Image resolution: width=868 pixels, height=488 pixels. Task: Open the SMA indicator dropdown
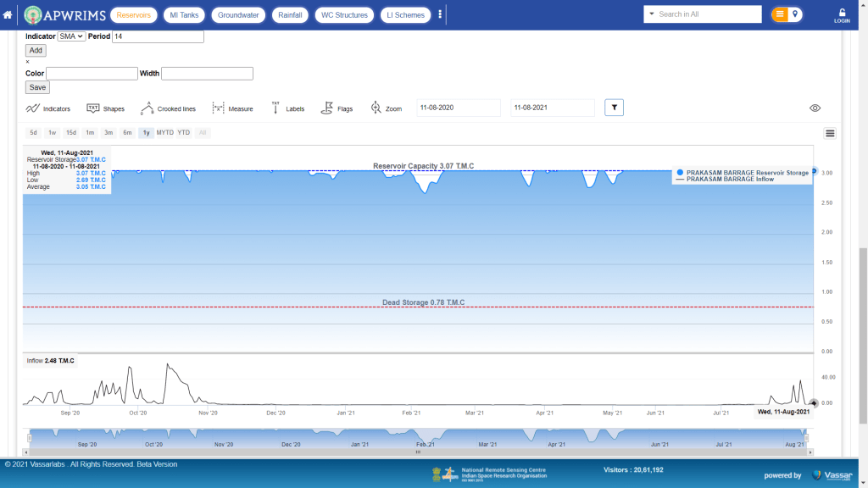click(71, 36)
